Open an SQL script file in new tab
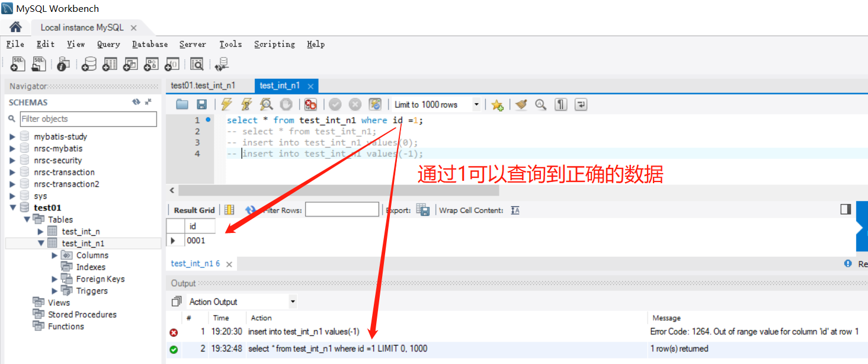This screenshot has width=868, height=364. click(39, 64)
